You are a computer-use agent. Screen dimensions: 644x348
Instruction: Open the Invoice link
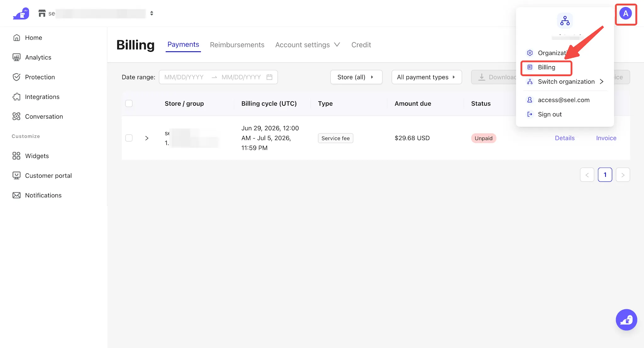(606, 138)
